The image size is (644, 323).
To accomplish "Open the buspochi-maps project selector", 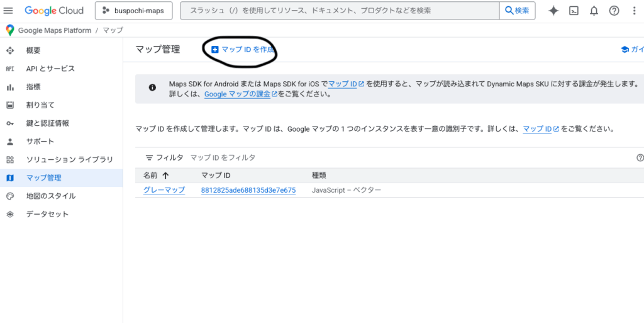I will click(133, 11).
